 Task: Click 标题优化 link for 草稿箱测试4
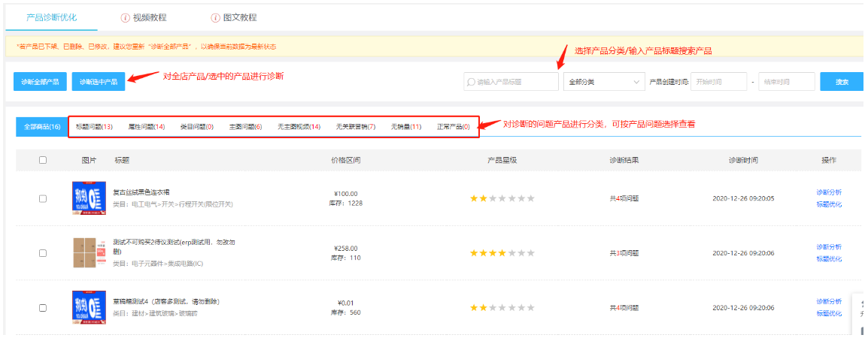click(829, 313)
